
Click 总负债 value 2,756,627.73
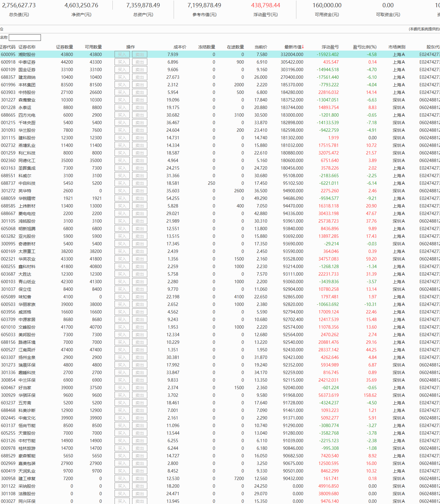(x=19, y=5)
